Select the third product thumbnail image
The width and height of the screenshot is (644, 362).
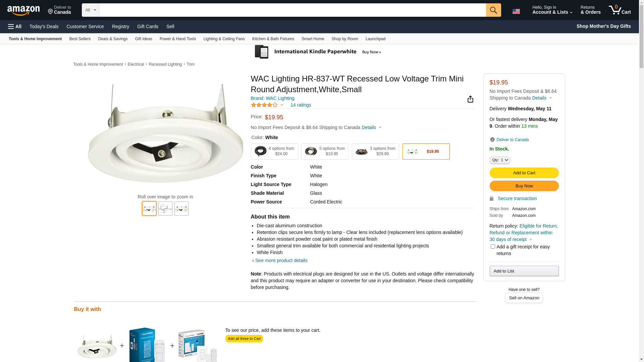(x=181, y=208)
